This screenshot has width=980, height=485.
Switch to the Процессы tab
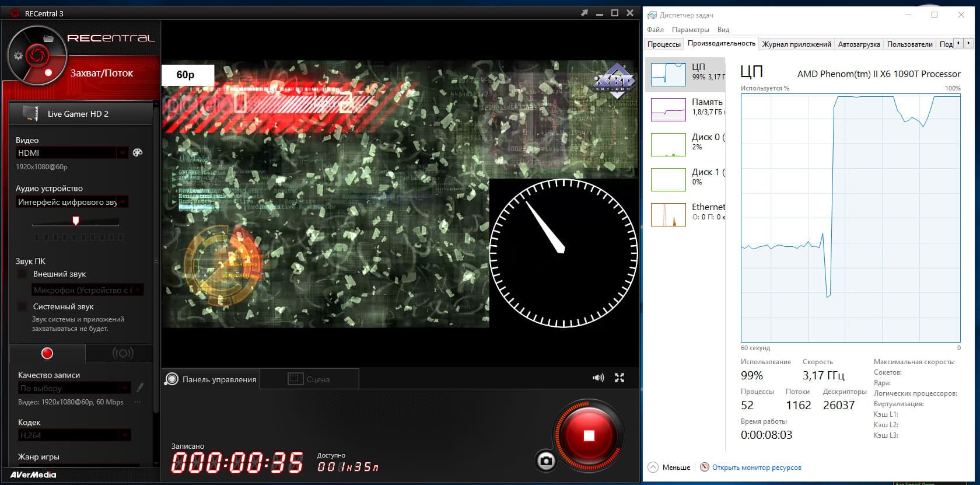[664, 44]
